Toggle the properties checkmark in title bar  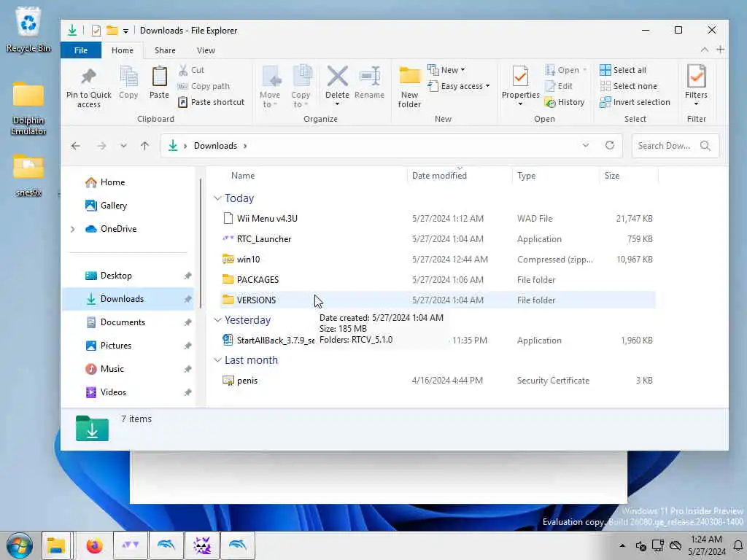tap(96, 31)
